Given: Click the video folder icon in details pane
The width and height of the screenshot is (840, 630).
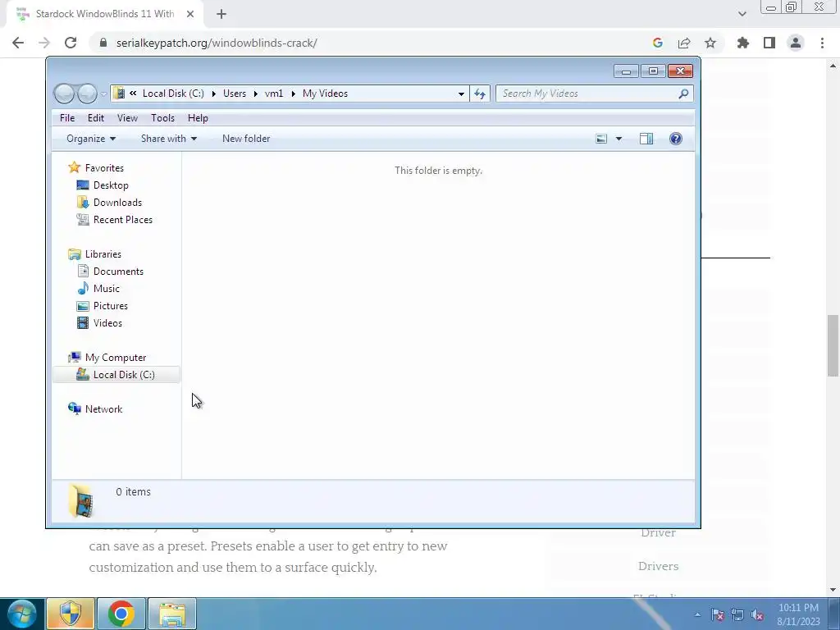Looking at the screenshot, I should coord(81,501).
